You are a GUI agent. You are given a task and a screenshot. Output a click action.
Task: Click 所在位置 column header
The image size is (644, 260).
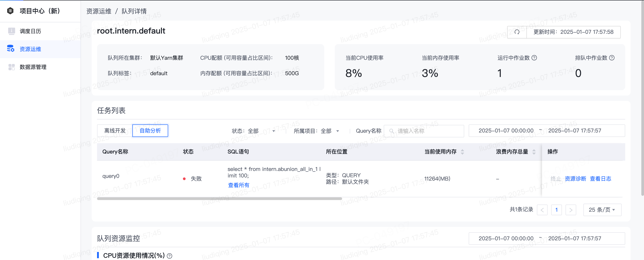point(337,152)
